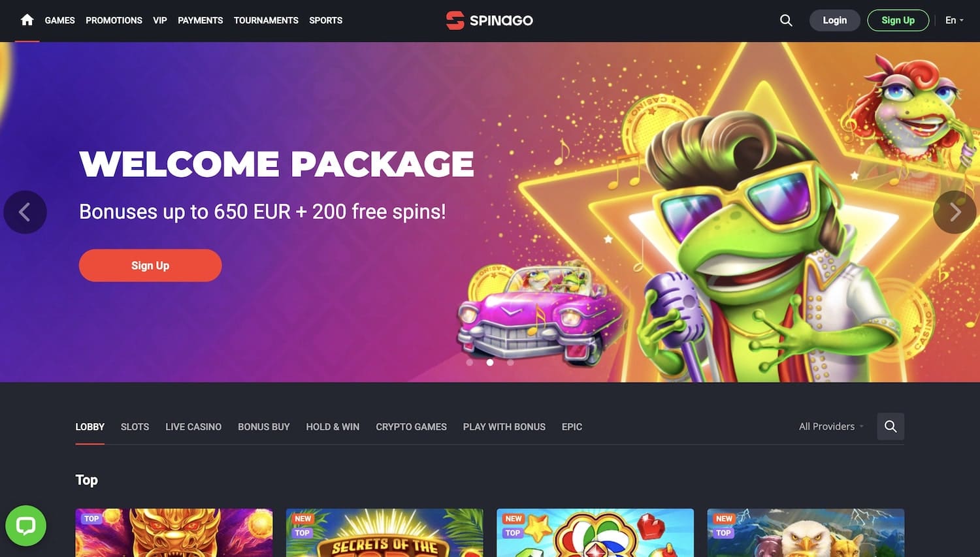Click the Login button
980x557 pixels.
[834, 20]
